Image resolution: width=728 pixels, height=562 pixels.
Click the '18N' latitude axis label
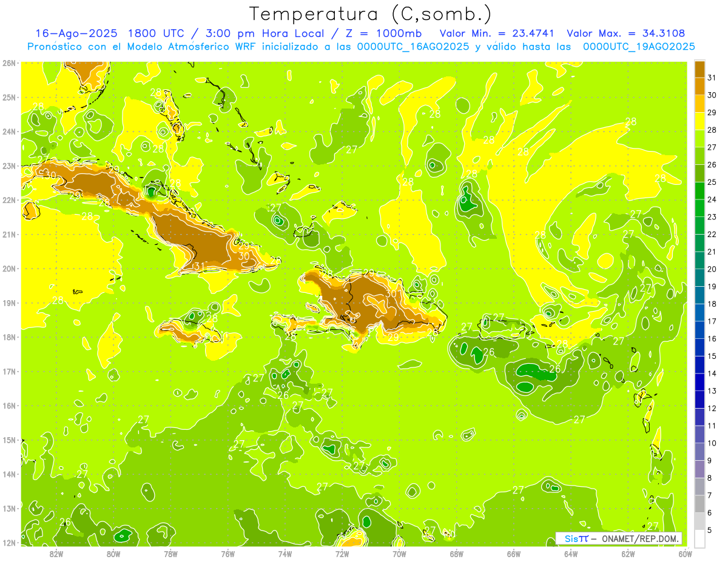coord(10,336)
